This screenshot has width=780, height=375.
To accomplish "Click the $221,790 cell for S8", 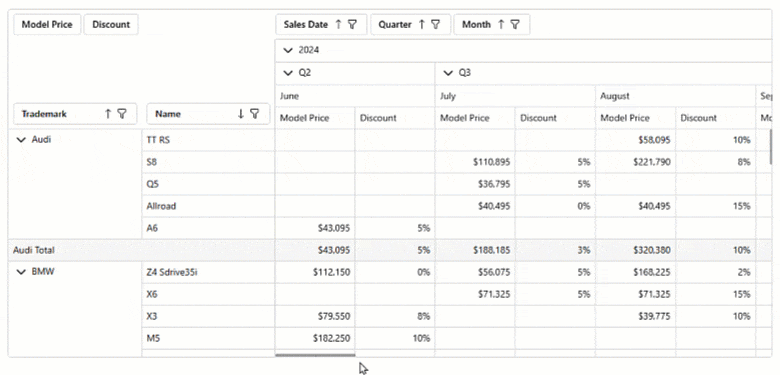I will [636, 162].
